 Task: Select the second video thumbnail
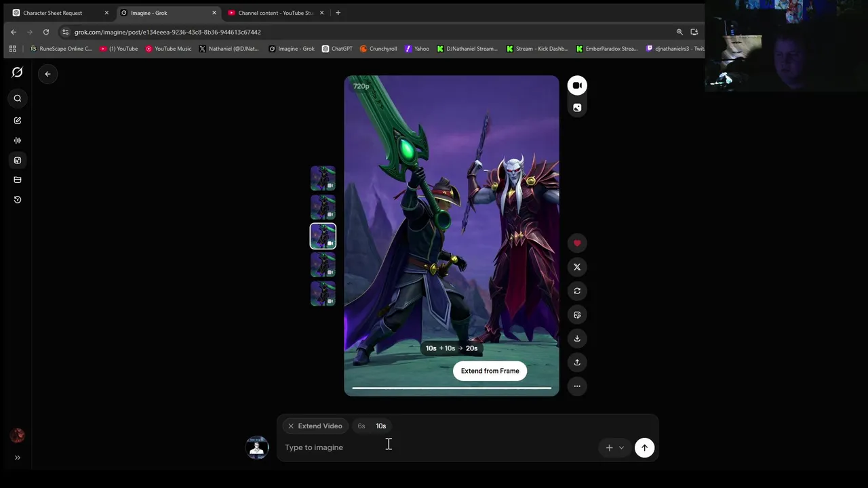pyautogui.click(x=323, y=207)
